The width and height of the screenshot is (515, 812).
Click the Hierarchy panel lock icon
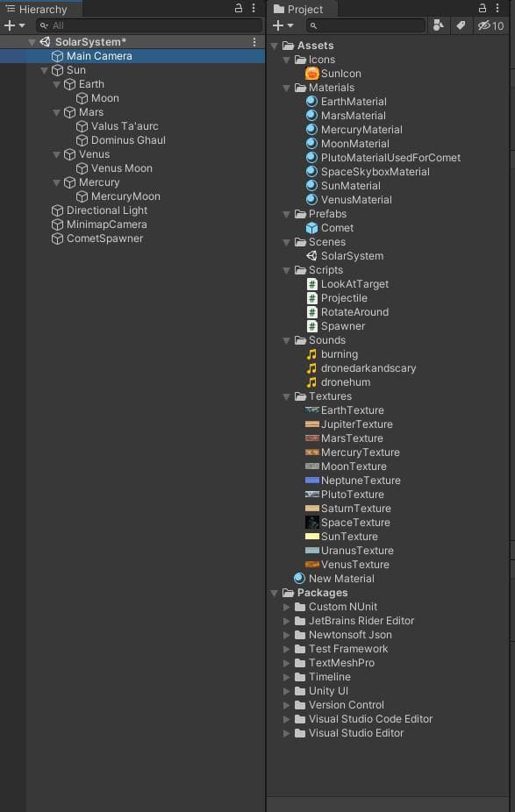[x=239, y=8]
